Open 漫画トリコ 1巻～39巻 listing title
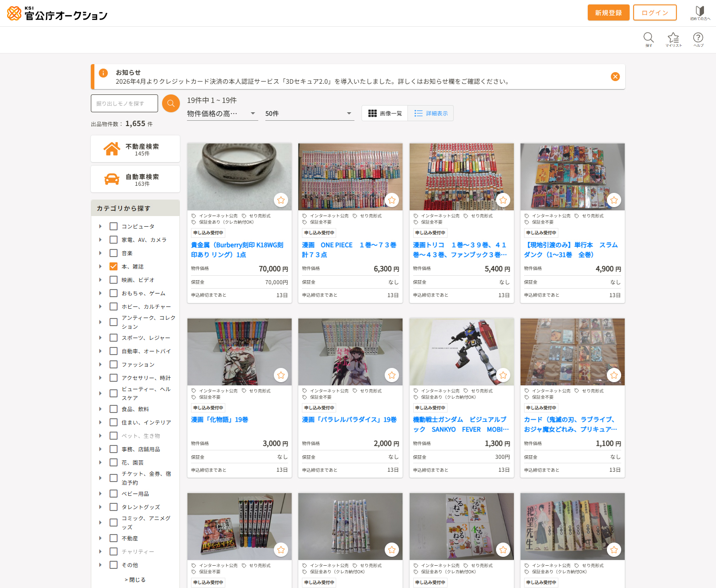 [460, 250]
